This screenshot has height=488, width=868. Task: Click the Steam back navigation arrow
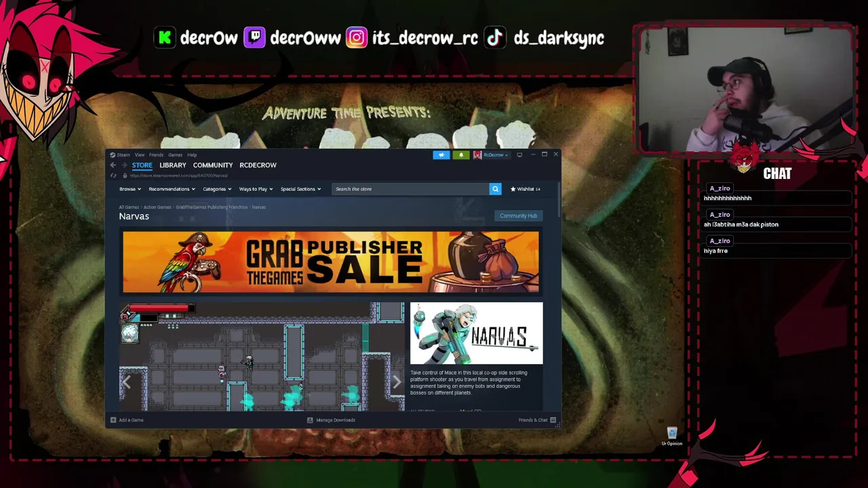pyautogui.click(x=113, y=165)
